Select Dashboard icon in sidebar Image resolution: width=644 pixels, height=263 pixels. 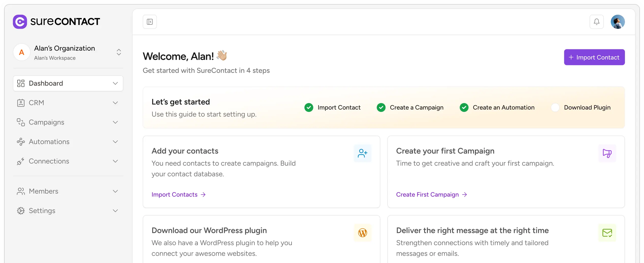point(21,83)
